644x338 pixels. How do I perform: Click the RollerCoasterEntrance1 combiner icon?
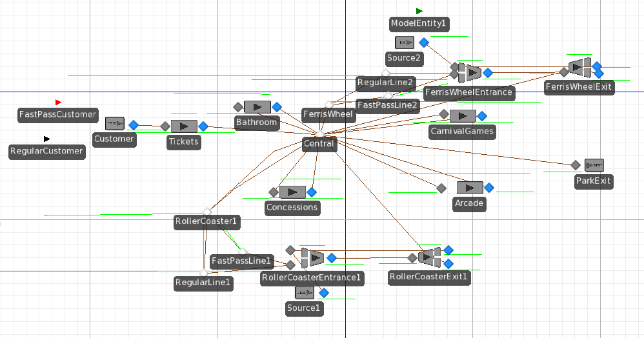(312, 258)
